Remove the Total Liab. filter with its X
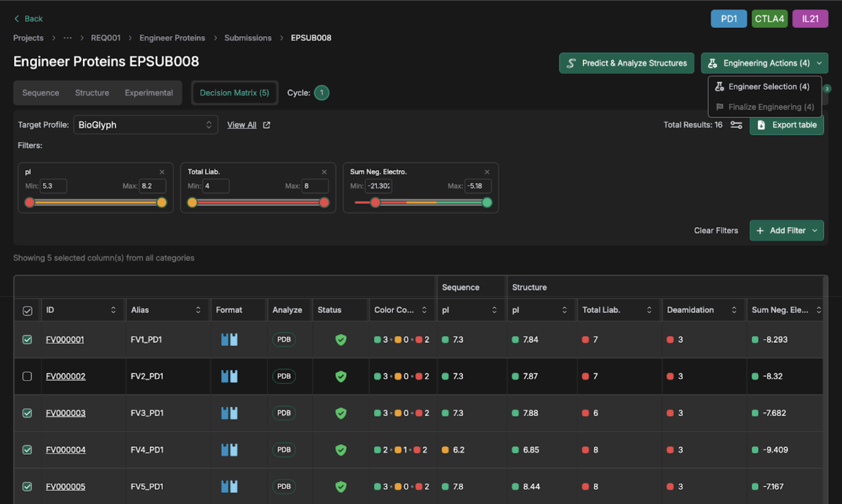 point(324,172)
